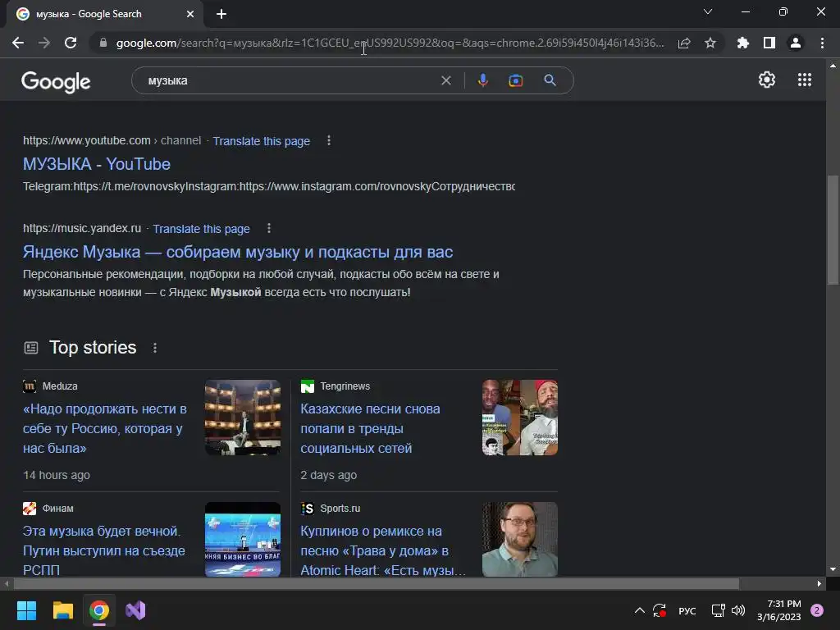Click the horizontal scrollbar thumb
This screenshot has width=840, height=630.
point(376,583)
